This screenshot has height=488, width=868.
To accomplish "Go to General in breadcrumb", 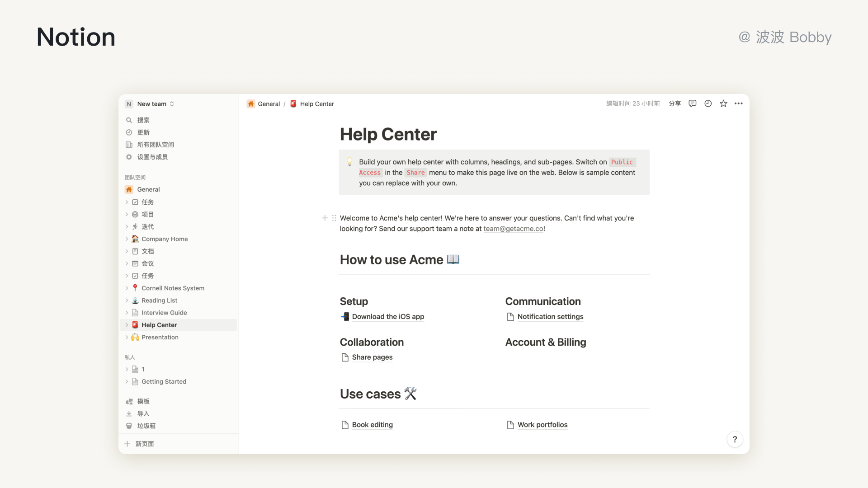I will pos(269,104).
